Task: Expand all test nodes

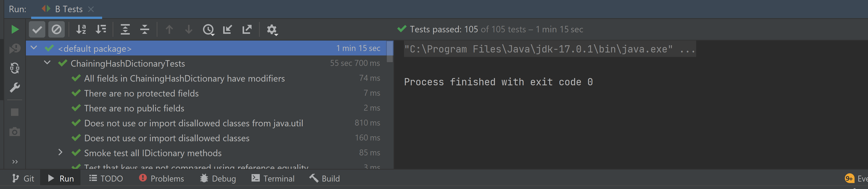Action: pyautogui.click(x=125, y=30)
